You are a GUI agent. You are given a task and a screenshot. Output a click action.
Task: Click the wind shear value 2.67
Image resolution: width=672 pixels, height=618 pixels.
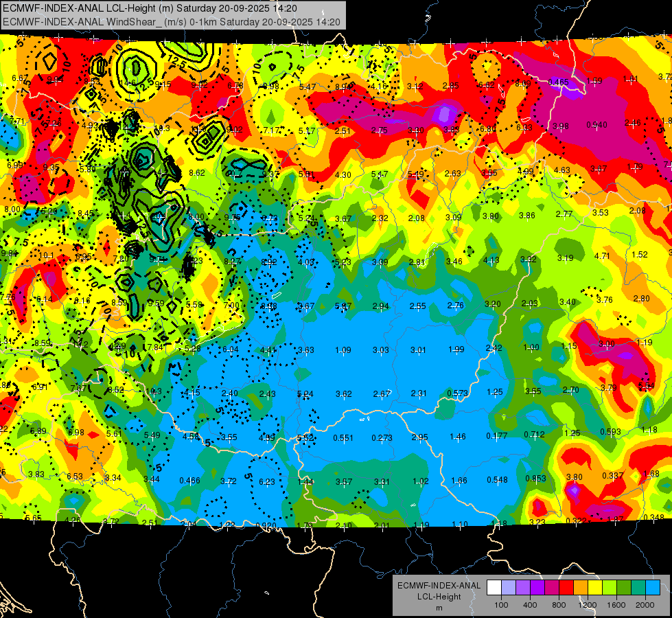pos(382,393)
